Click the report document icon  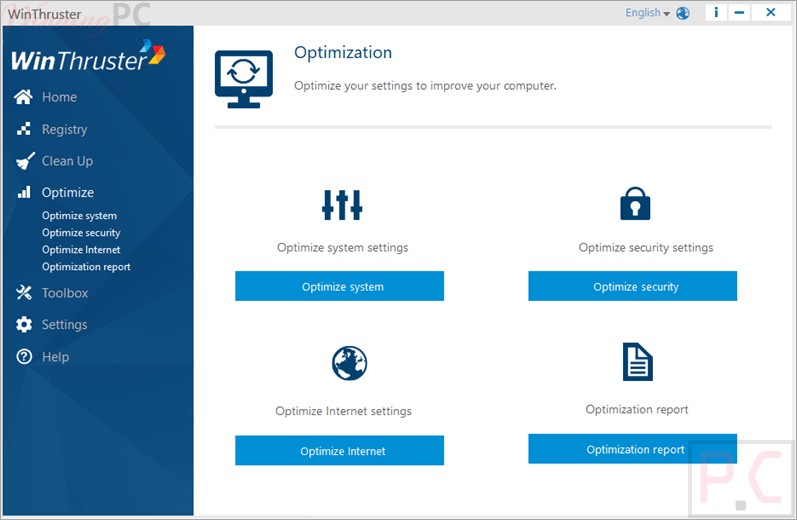(637, 362)
